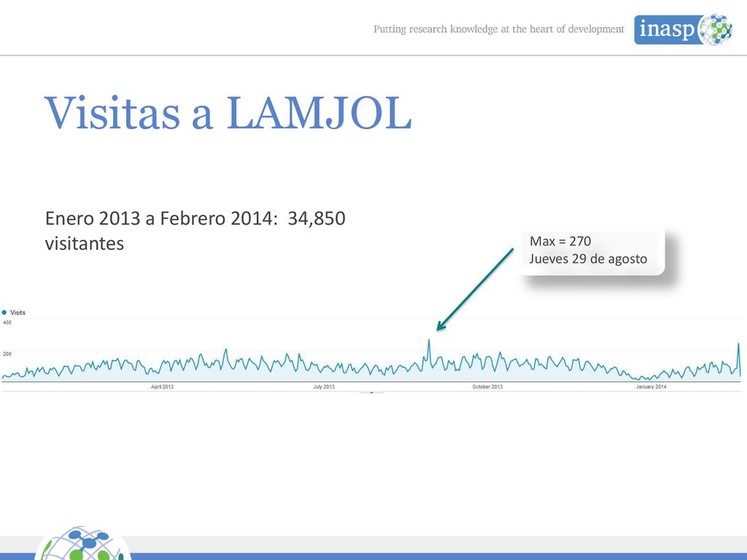The height and width of the screenshot is (560, 747).
Task: Click the 'Visitas a LAMJOL' slide title
Action: 228,113
